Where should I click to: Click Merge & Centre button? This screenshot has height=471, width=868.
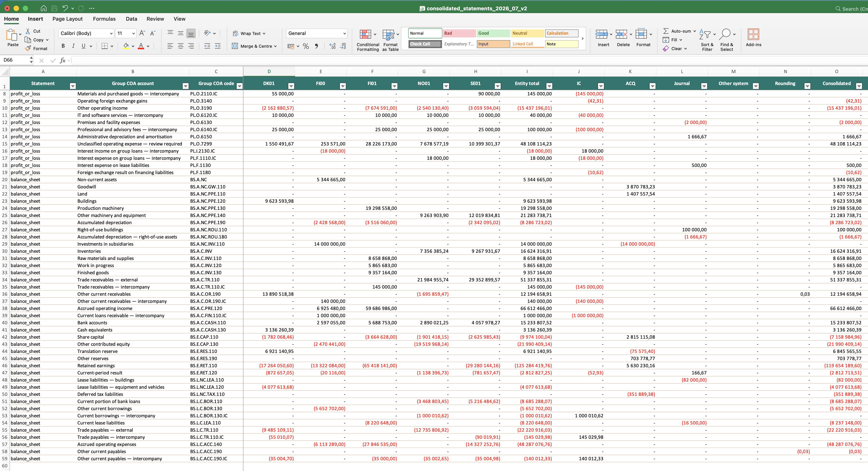click(254, 46)
